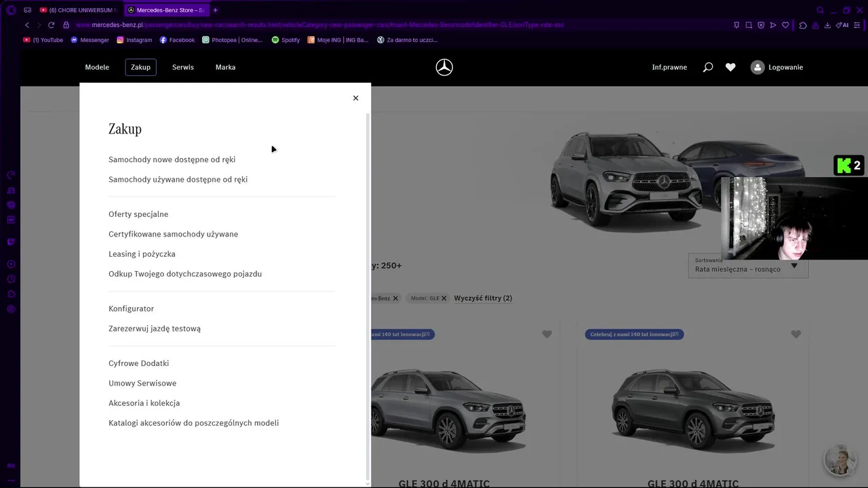Open the Photopea bookmark
The image size is (868, 488).
[232, 40]
